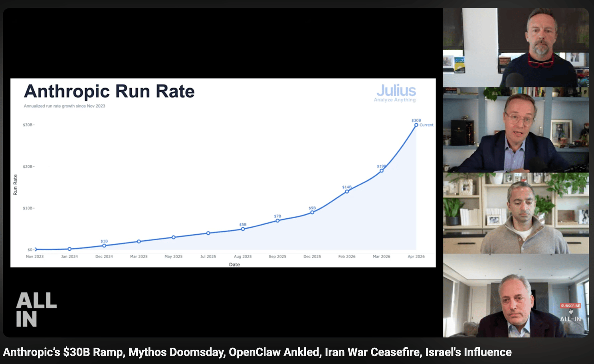594x364 pixels.
Task: Click the "Jan 2024" x-axis label
Action: click(x=69, y=257)
